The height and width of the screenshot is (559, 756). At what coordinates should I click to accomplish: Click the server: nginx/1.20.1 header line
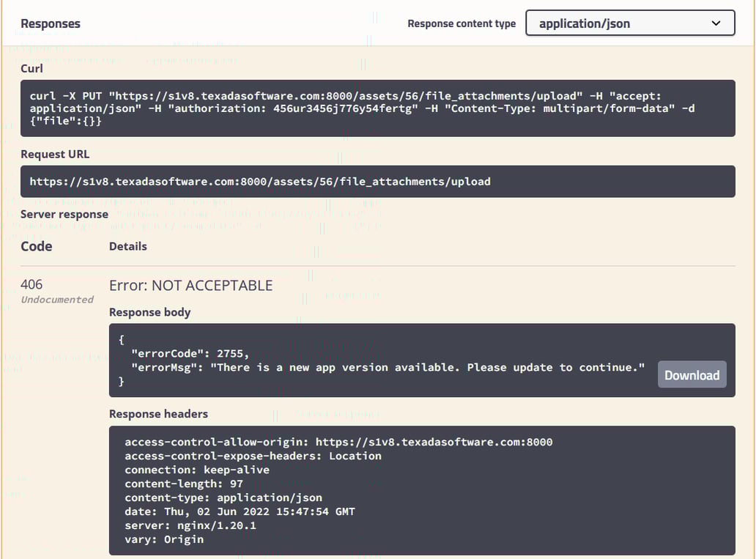tap(190, 525)
